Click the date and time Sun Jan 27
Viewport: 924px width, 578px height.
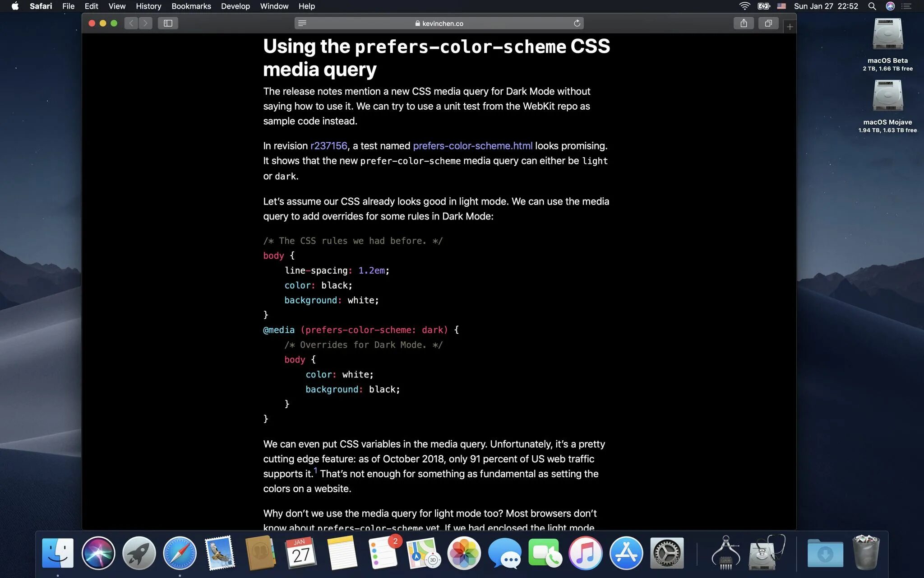click(x=826, y=6)
